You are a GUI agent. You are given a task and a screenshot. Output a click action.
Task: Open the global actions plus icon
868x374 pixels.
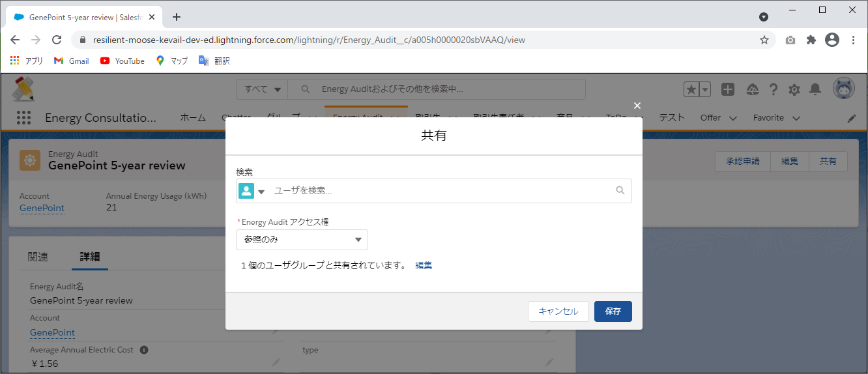click(x=728, y=89)
